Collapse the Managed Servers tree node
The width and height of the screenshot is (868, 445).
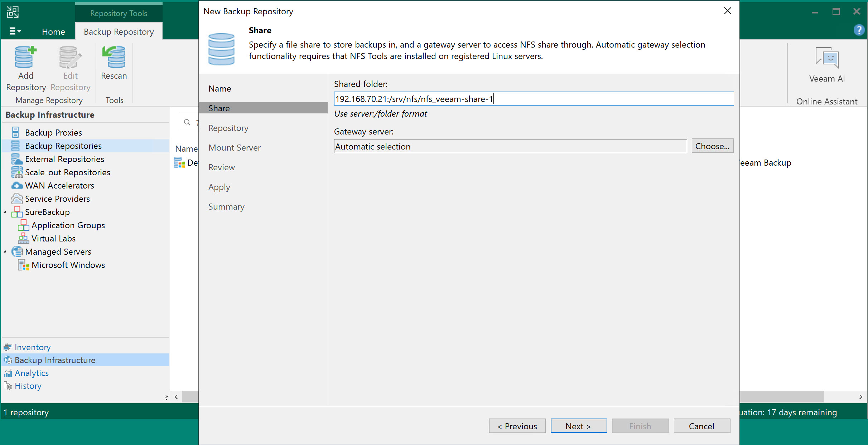[5, 252]
